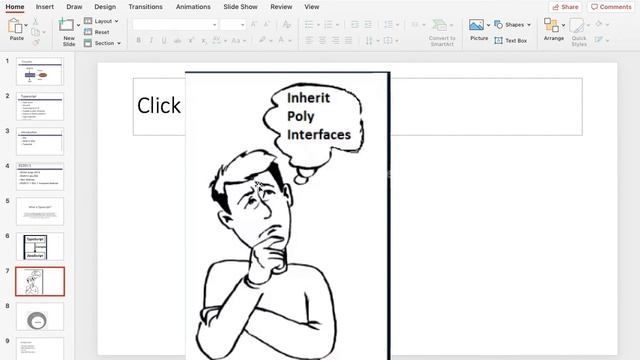Viewport: 640px width, 360px height.
Task: Click the Clear Formatting icon
Action: point(287,24)
